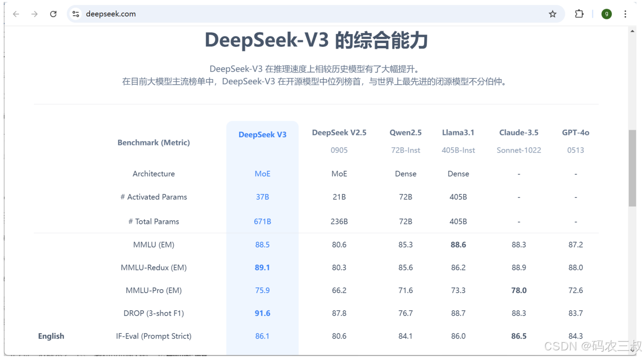
Task: Click the bold 88.6 MMLU score
Action: (458, 245)
